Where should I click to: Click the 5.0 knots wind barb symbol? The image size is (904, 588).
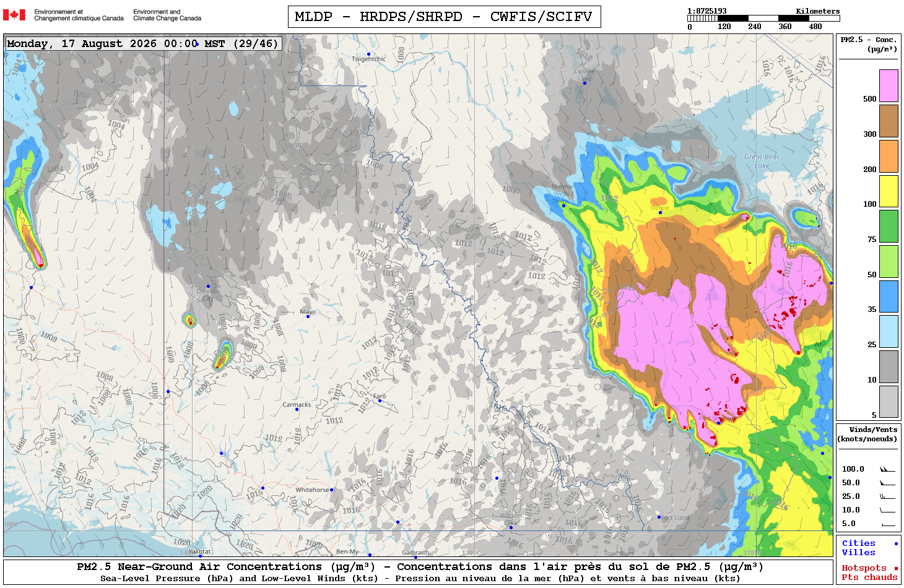coord(887,524)
